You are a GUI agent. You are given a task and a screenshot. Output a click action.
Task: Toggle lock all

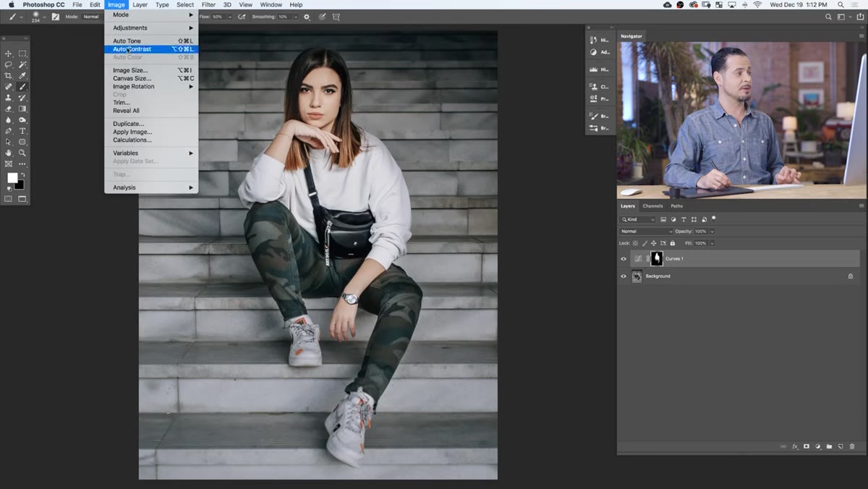[673, 243]
